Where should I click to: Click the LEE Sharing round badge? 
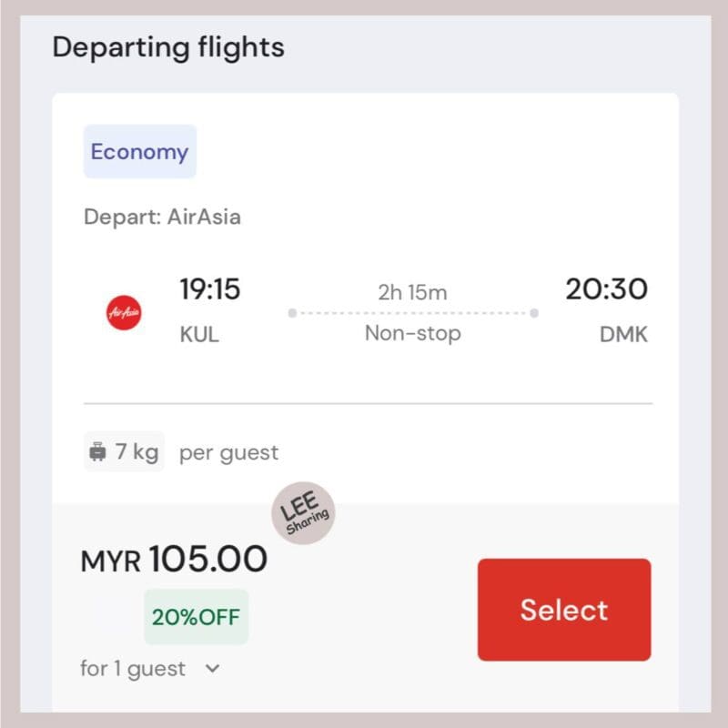(x=303, y=513)
